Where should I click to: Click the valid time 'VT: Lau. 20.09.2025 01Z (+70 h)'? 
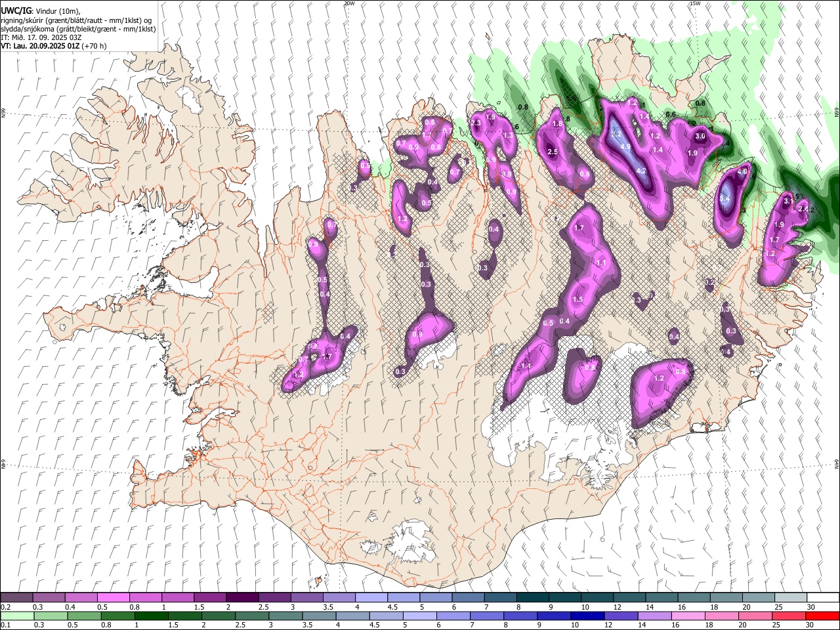(x=54, y=46)
